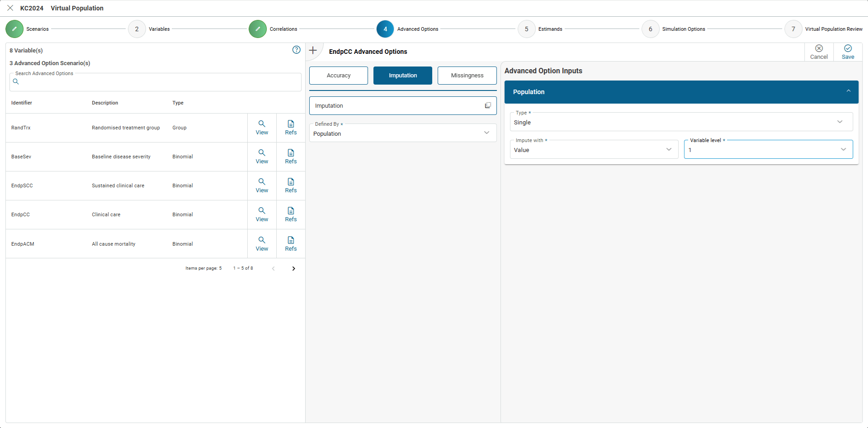
Task: Open Refs for EndpCC
Action: pyautogui.click(x=291, y=214)
